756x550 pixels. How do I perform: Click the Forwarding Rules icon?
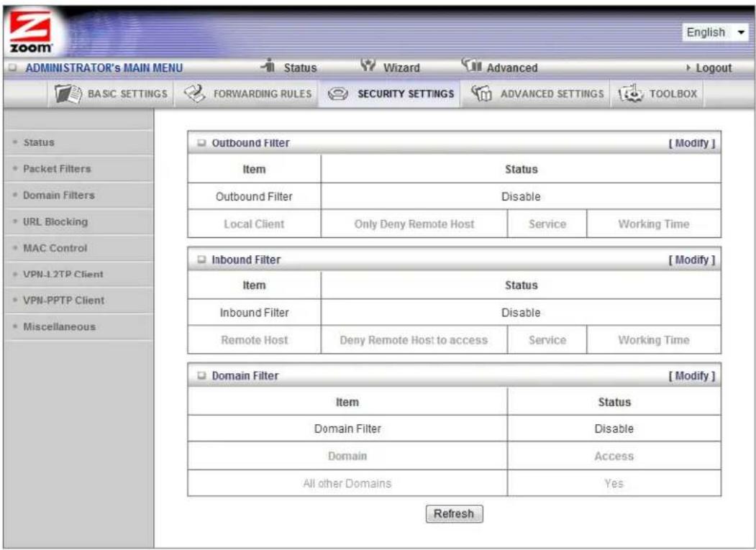pyautogui.click(x=195, y=93)
